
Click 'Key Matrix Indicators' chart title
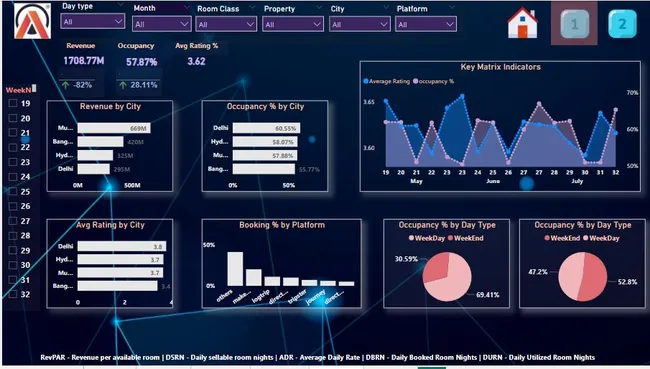(500, 67)
